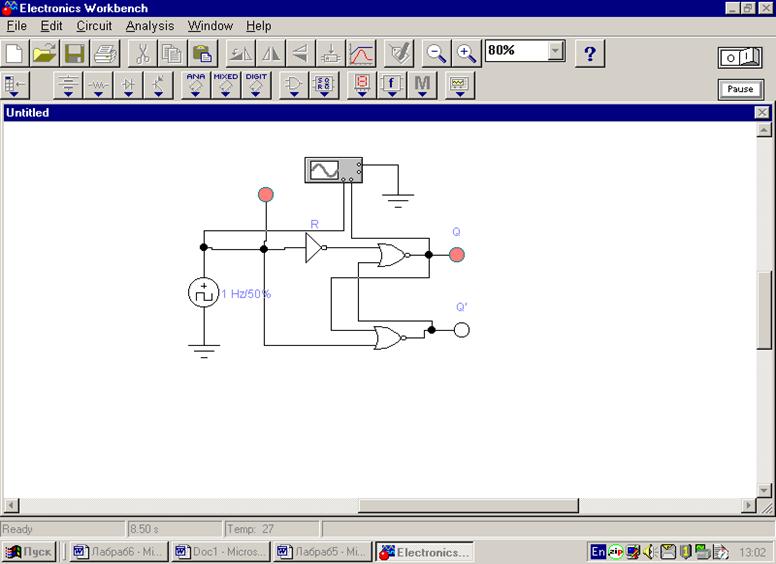
Task: Open the Circuit menu
Action: [94, 26]
